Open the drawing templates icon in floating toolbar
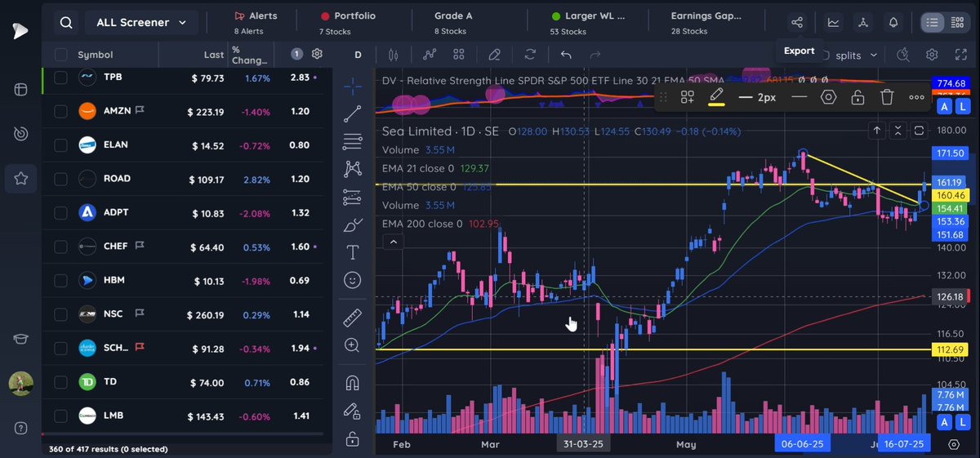 pyautogui.click(x=688, y=97)
